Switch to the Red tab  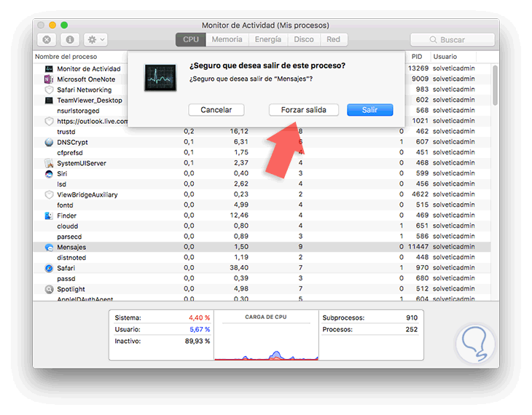pos(334,39)
